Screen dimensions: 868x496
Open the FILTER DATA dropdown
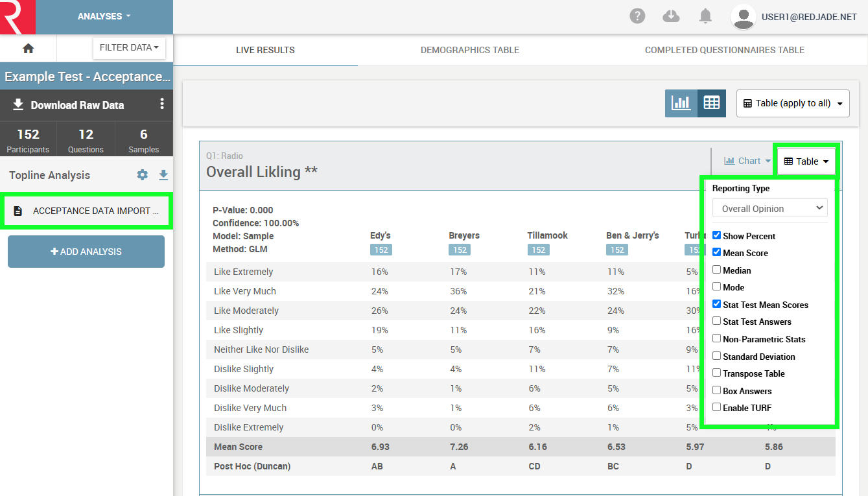point(129,48)
